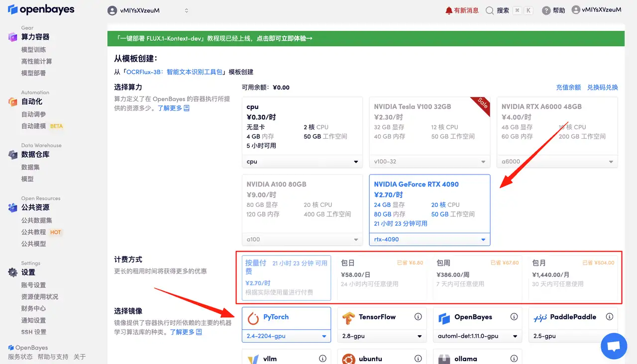Click the account avatar beside the workspace name
637x364 pixels.
click(x=112, y=10)
